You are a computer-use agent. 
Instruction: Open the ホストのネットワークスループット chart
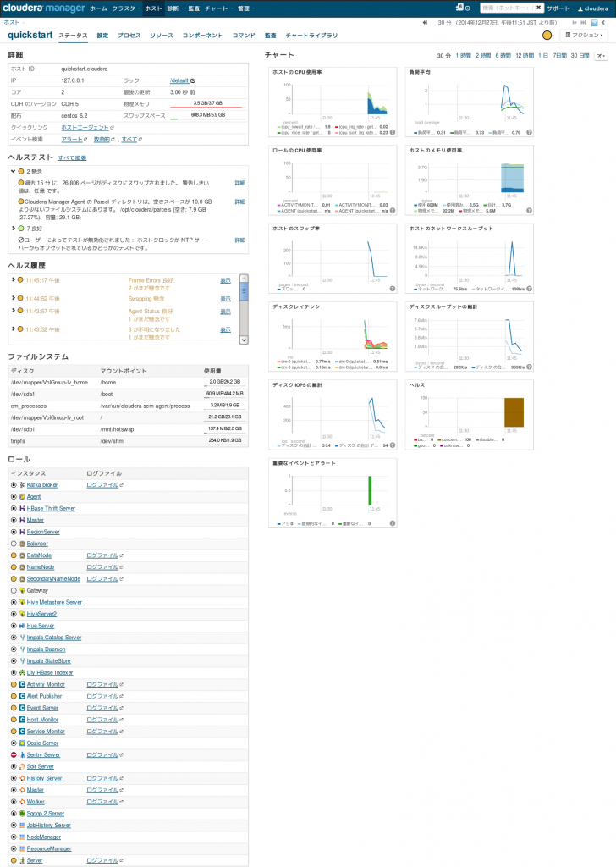470,258
